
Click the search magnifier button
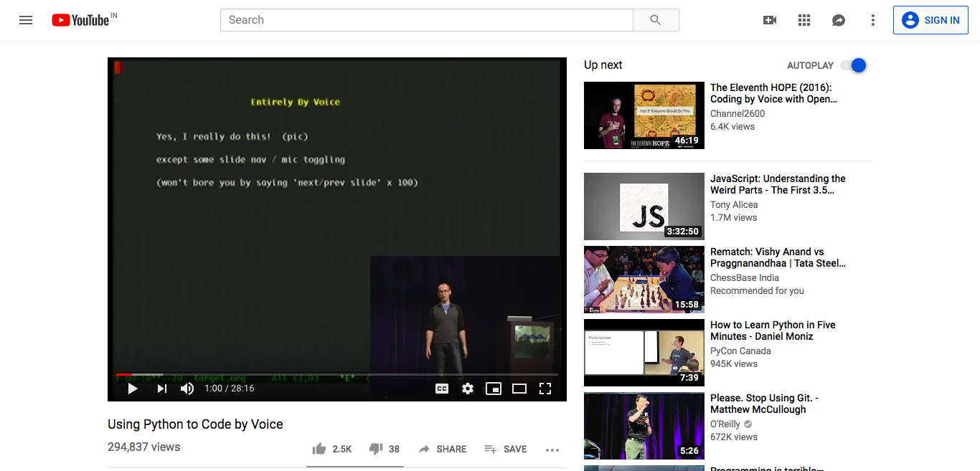[x=656, y=20]
